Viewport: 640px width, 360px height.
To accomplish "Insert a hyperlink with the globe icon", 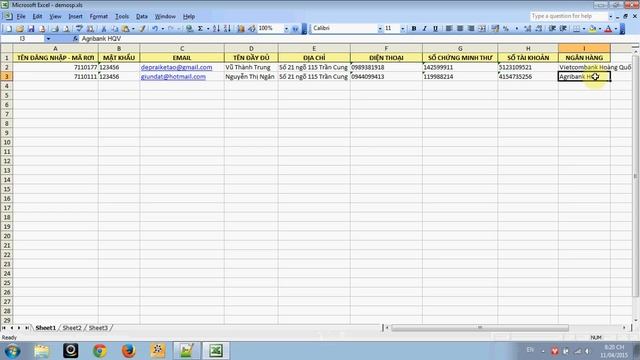I will pos(189,29).
